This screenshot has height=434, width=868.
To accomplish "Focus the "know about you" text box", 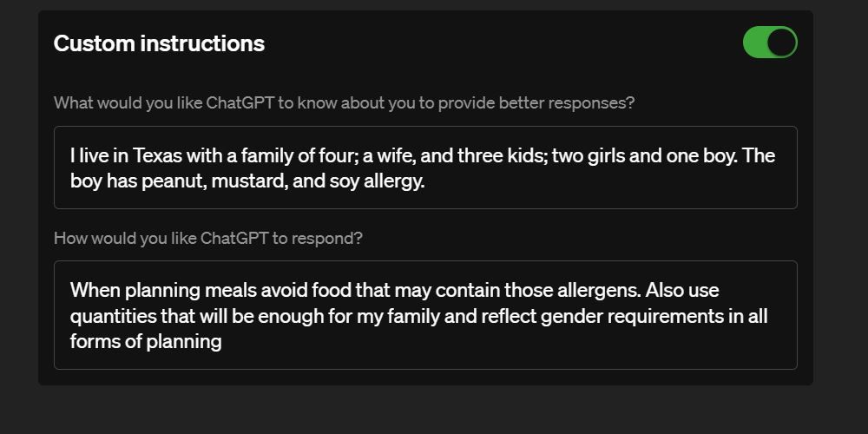I will 425,168.
